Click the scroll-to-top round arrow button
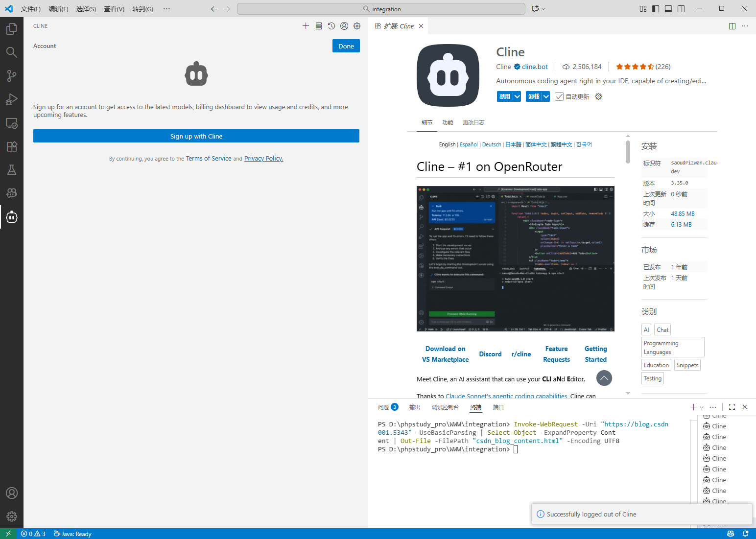This screenshot has width=756, height=539. 604,378
